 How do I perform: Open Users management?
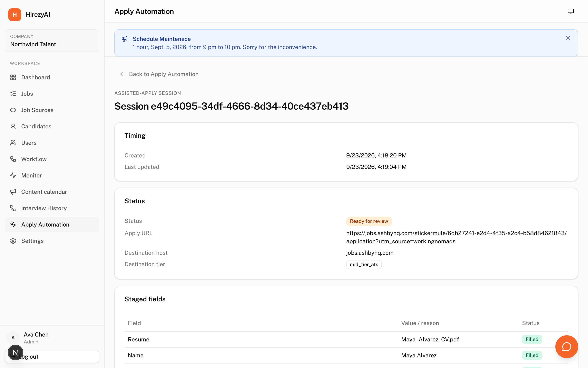click(52, 143)
